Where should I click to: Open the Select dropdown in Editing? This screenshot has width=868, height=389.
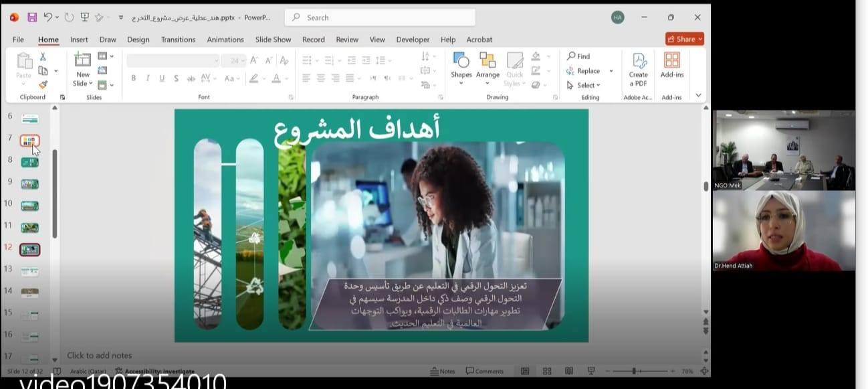(x=583, y=85)
